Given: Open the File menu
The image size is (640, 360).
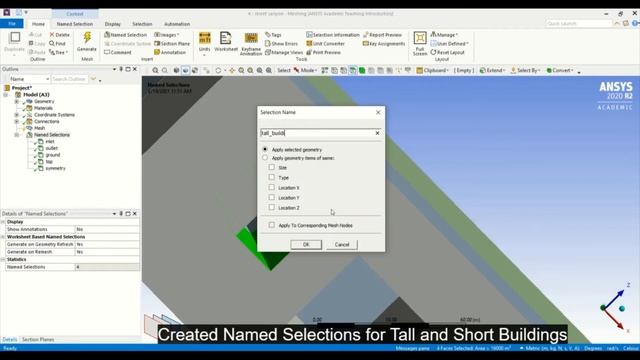Looking at the screenshot, I should click(x=12, y=24).
